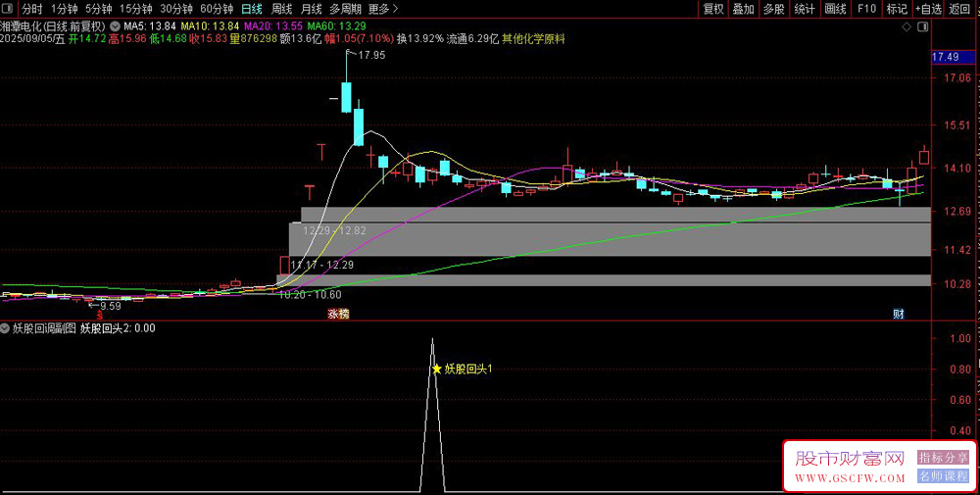Switch to 分时 view
Viewport: 980px width, 495px height.
(32, 9)
